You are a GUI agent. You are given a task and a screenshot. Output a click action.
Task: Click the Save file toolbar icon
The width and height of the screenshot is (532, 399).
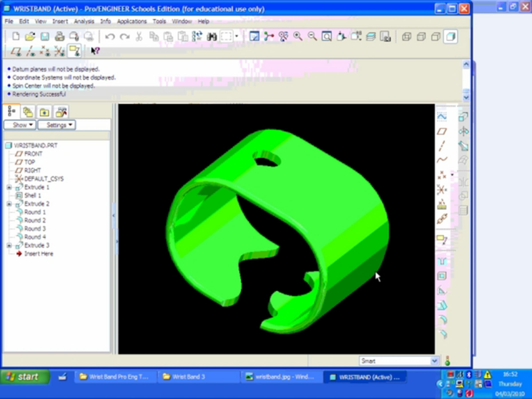[45, 37]
